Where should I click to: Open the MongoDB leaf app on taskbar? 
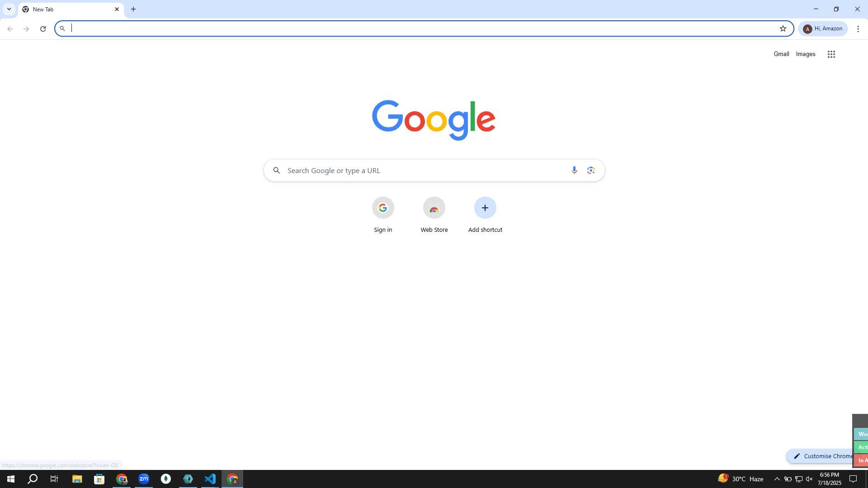click(x=166, y=479)
